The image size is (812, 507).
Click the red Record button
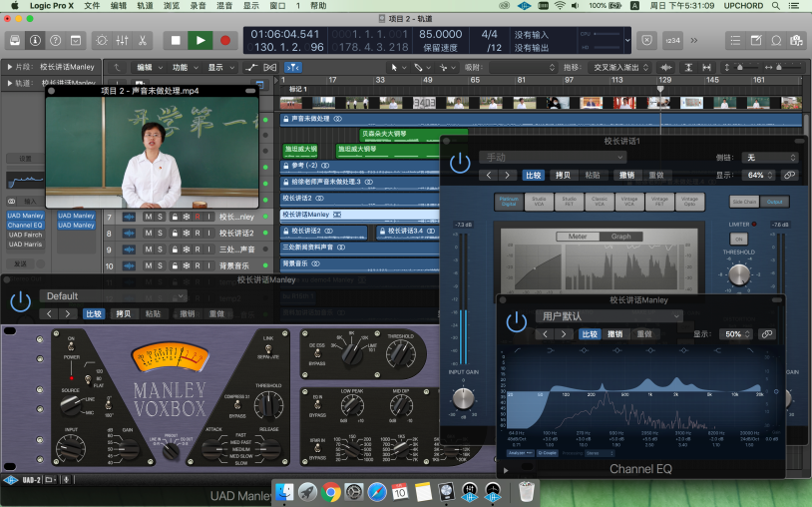pyautogui.click(x=225, y=40)
